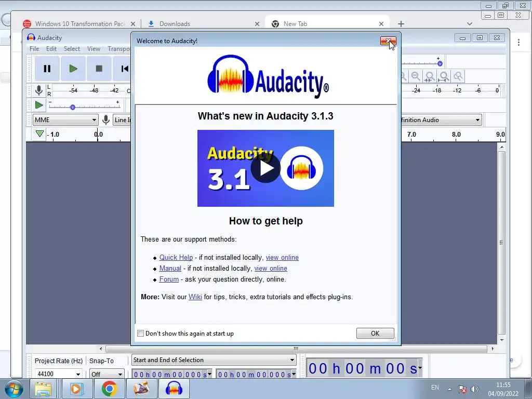Viewport: 532px width, 399px height.
Task: Open Chrome three-dot menu
Action: (x=519, y=42)
